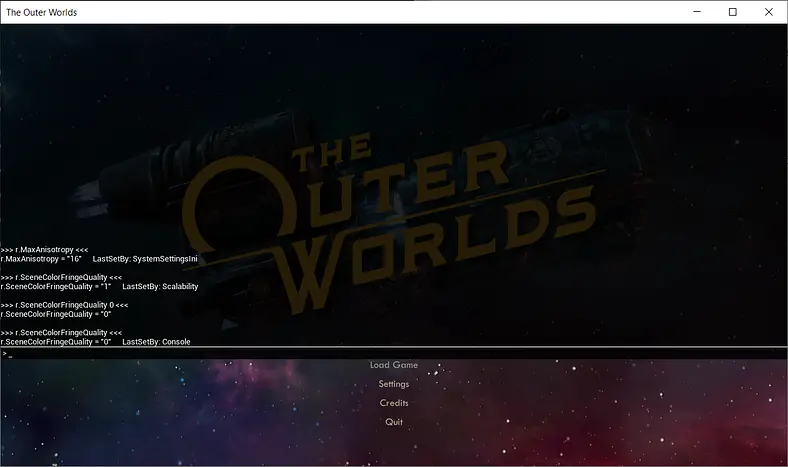This screenshot has width=788, height=467.
Task: Select command line '>>> r.SceneColorFringeQuality 0 <<<'
Action: [x=64, y=305]
